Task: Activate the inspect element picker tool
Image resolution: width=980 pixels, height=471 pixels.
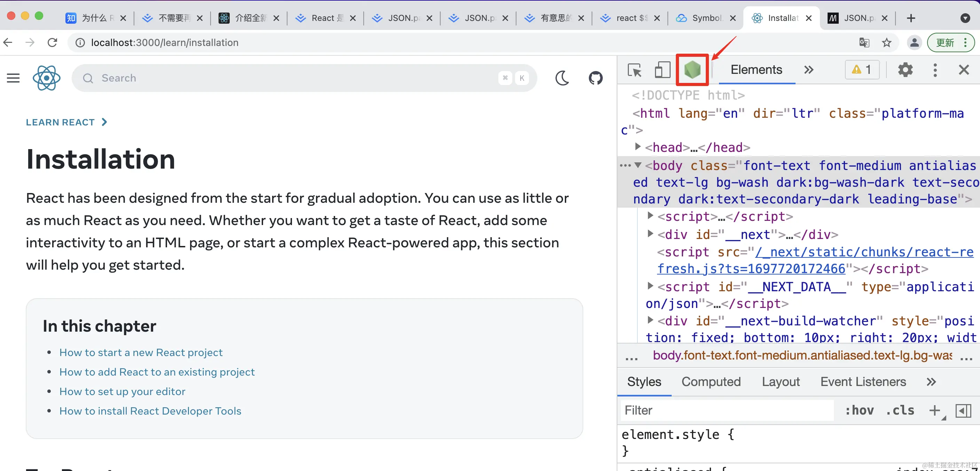Action: point(634,70)
